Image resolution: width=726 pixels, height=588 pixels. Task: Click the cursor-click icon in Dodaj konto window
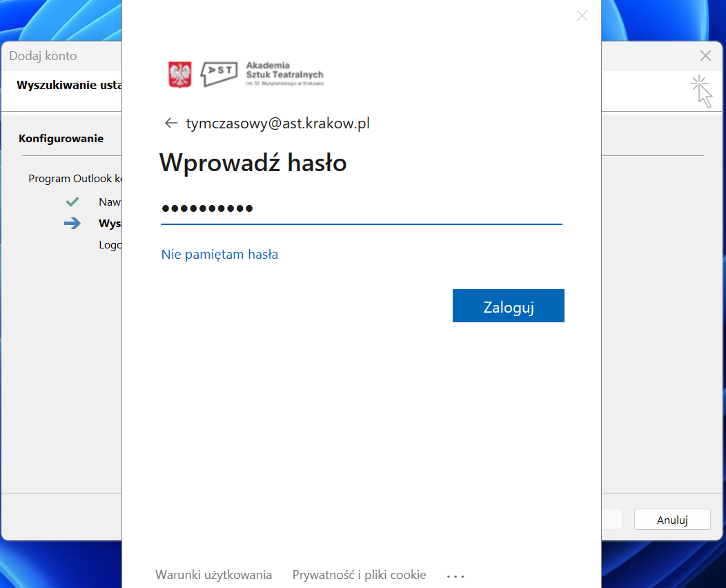[701, 91]
